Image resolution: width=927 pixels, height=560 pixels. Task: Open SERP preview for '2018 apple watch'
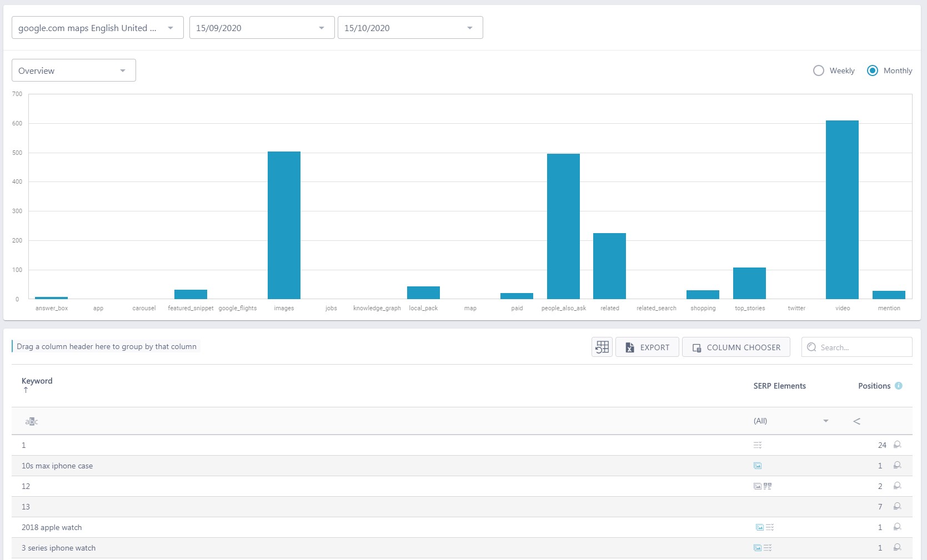(897, 527)
